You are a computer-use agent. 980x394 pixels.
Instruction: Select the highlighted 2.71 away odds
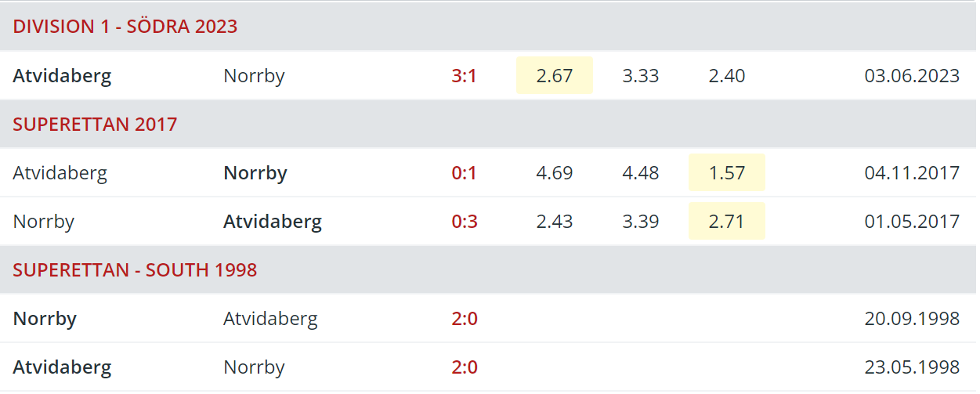tap(727, 221)
